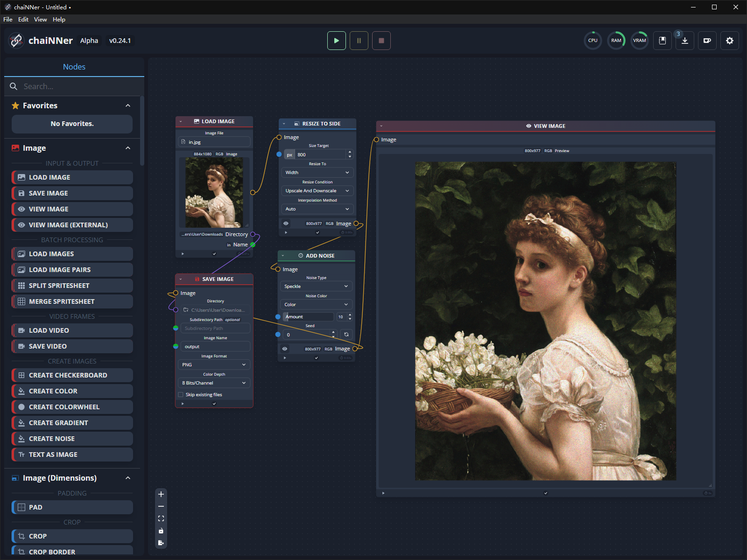Open the settings gear
The image size is (747, 560).
tap(730, 41)
